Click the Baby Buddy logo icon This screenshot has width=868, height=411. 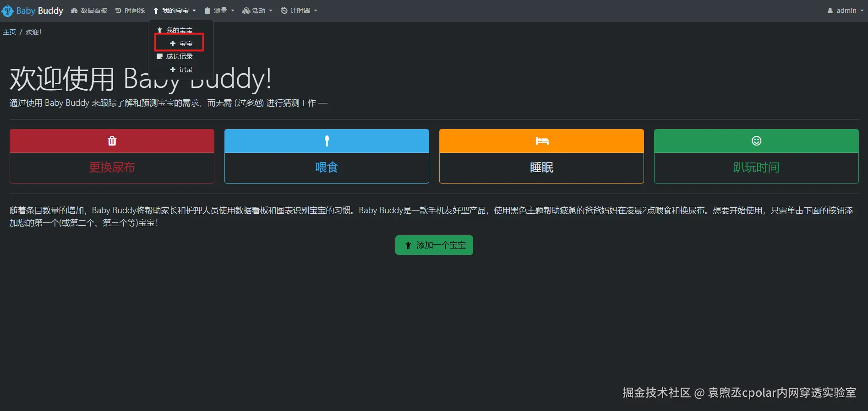[8, 11]
